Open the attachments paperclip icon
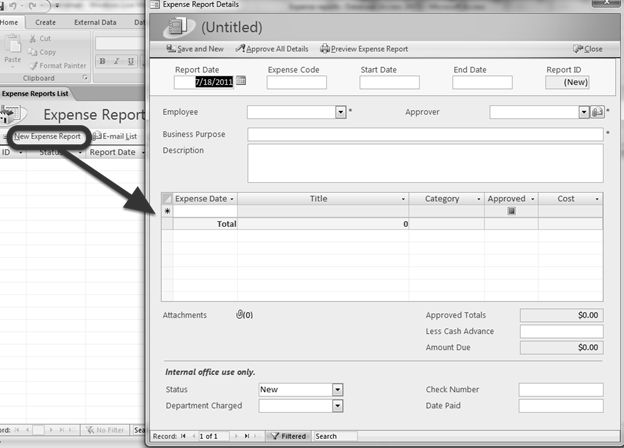This screenshot has width=624, height=448. (x=240, y=315)
